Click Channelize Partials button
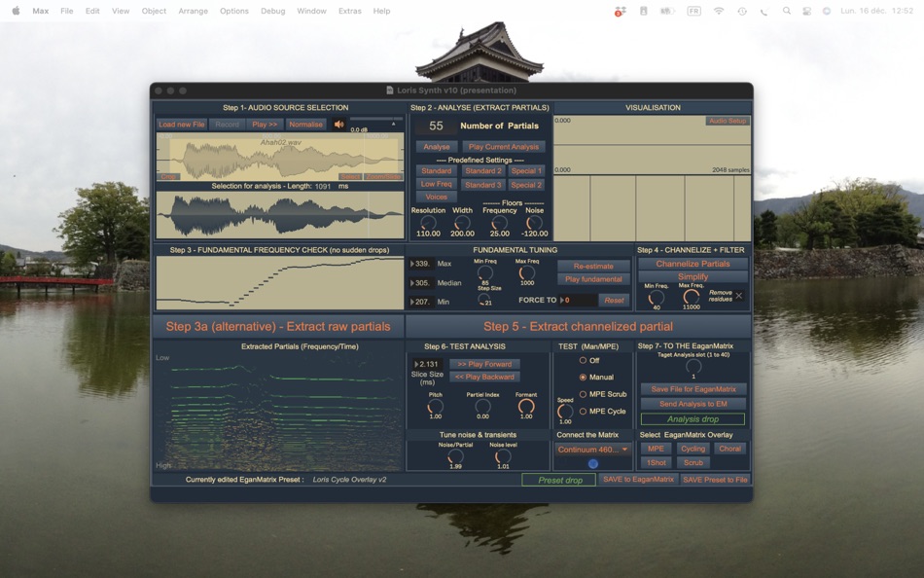The image size is (924, 578). (693, 264)
